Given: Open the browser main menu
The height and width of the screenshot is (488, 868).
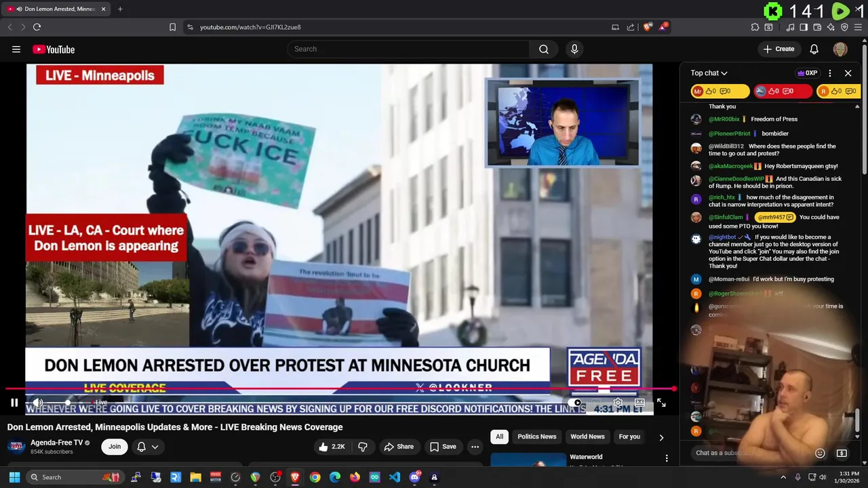Looking at the screenshot, I should pos(858,27).
